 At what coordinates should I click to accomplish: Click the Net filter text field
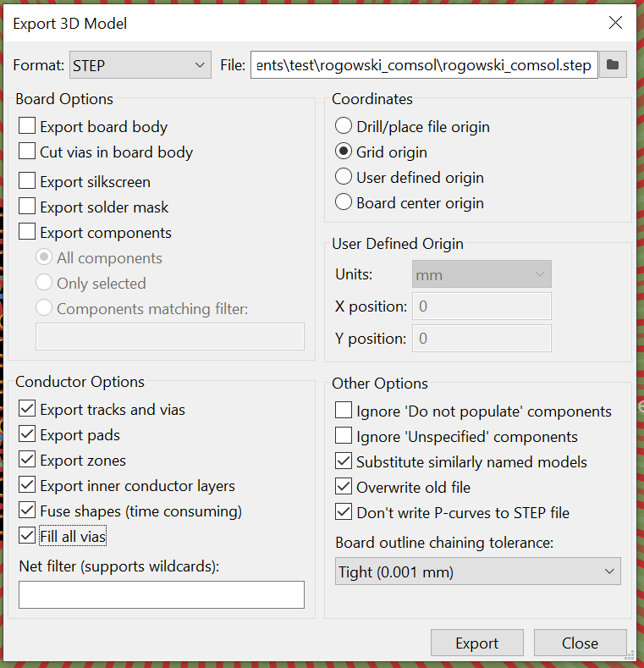tap(162, 594)
